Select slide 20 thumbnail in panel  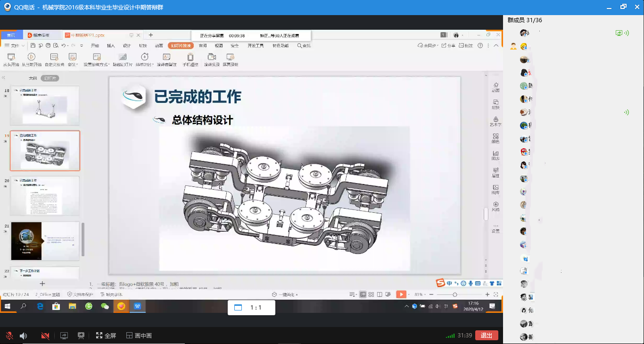pos(45,196)
